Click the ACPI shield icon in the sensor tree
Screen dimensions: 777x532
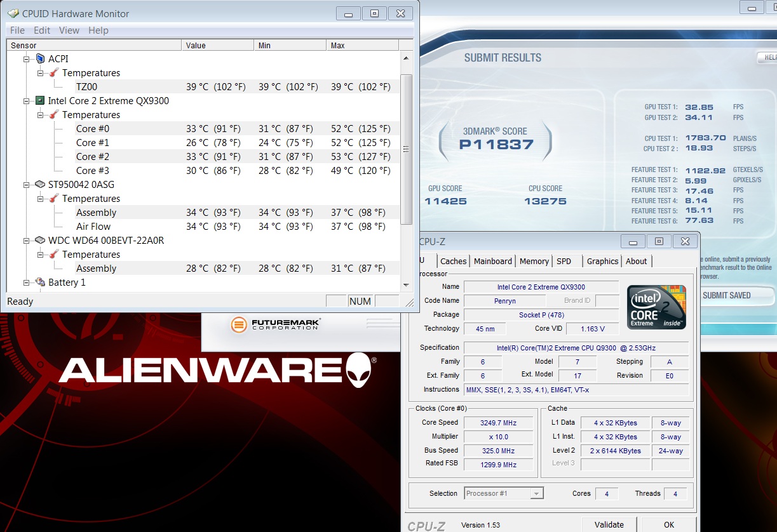tap(40, 58)
